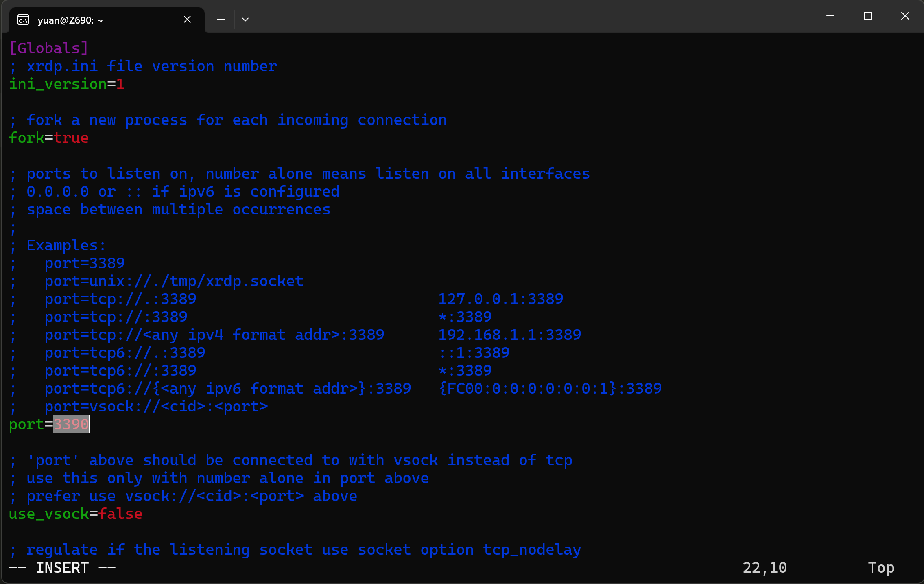Click the [Globals] section header
This screenshot has width=924, height=584.
coord(49,48)
